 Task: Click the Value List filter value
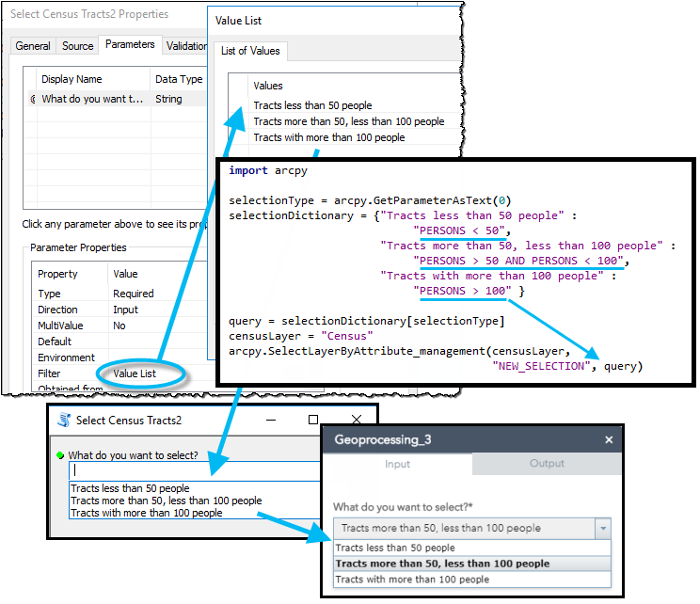(x=135, y=374)
